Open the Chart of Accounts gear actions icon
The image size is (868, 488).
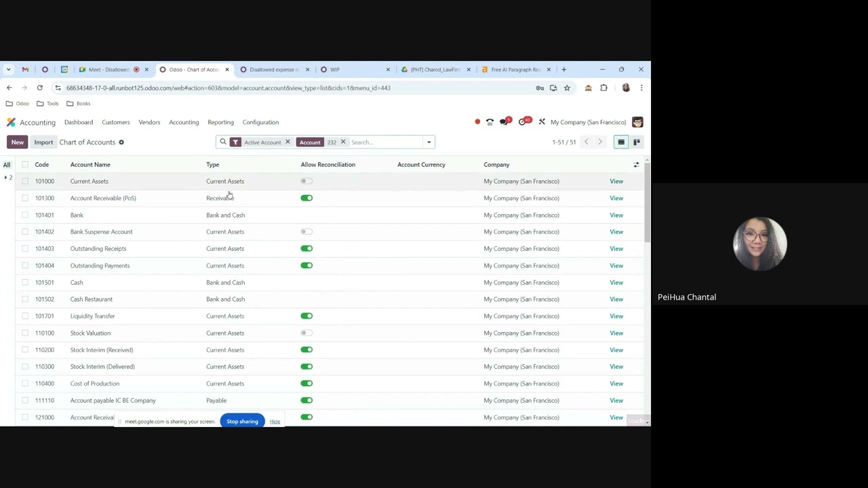tap(121, 142)
